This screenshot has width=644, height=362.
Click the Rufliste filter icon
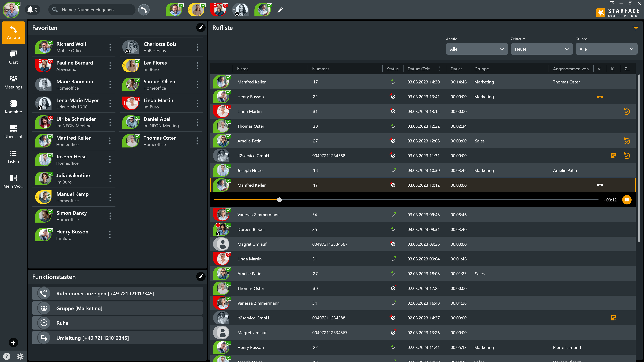pyautogui.click(x=635, y=28)
